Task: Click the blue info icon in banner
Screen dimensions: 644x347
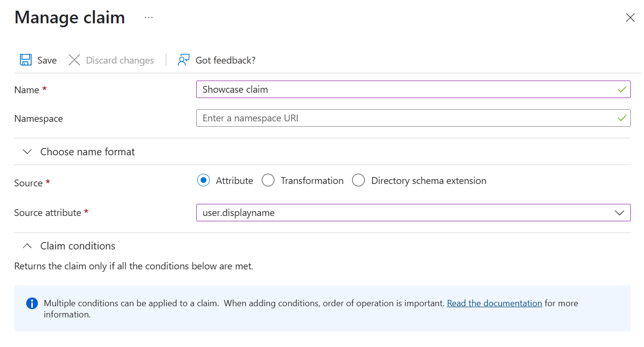Action: (x=32, y=303)
